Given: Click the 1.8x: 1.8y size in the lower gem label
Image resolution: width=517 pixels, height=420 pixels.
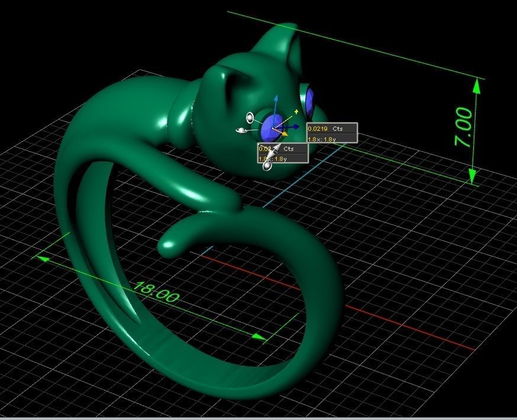Looking at the screenshot, I should coord(272,159).
